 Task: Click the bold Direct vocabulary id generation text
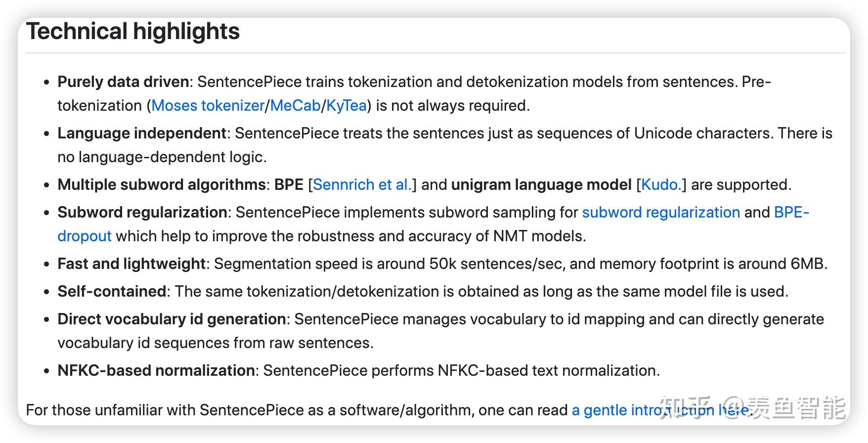[x=172, y=319]
